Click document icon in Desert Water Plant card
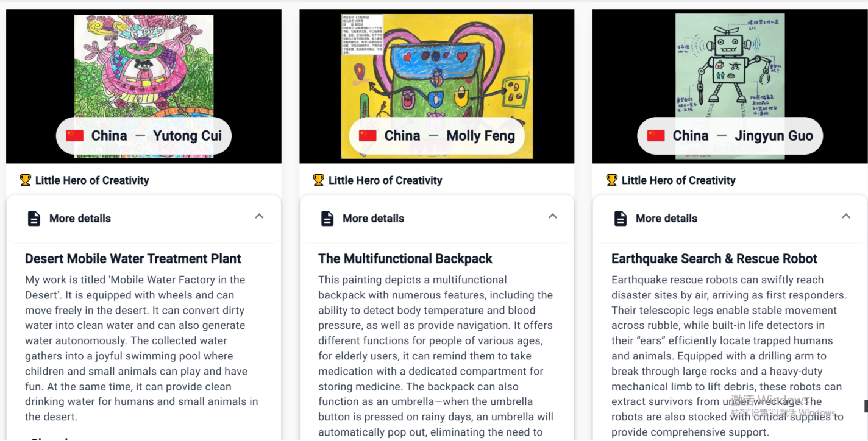The image size is (868, 441). pos(34,219)
